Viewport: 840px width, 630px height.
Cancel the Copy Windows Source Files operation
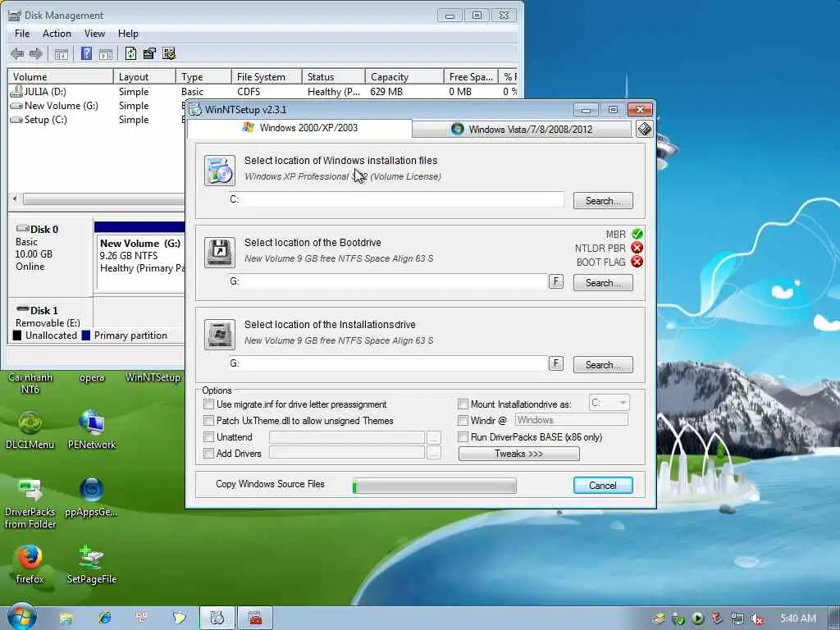click(x=603, y=486)
